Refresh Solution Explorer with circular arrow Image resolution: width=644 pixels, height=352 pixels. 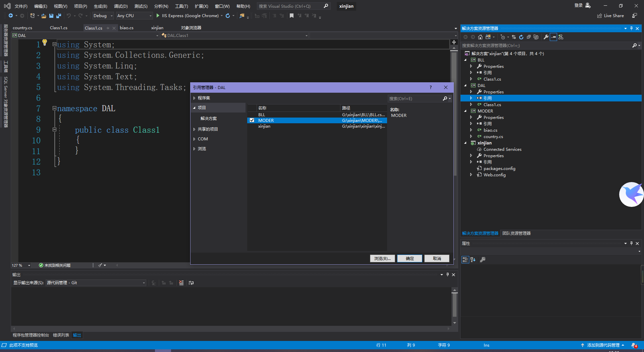pyautogui.click(x=521, y=37)
